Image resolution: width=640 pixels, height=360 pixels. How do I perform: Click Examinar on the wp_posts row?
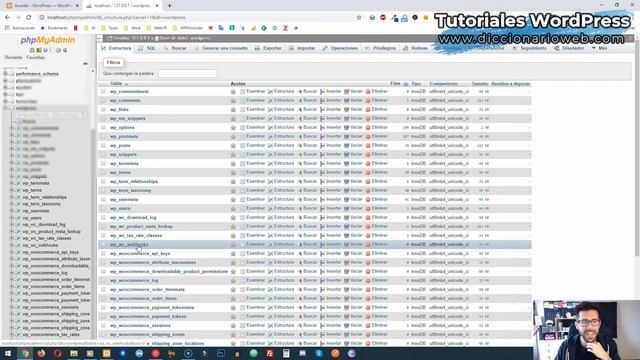tap(253, 145)
